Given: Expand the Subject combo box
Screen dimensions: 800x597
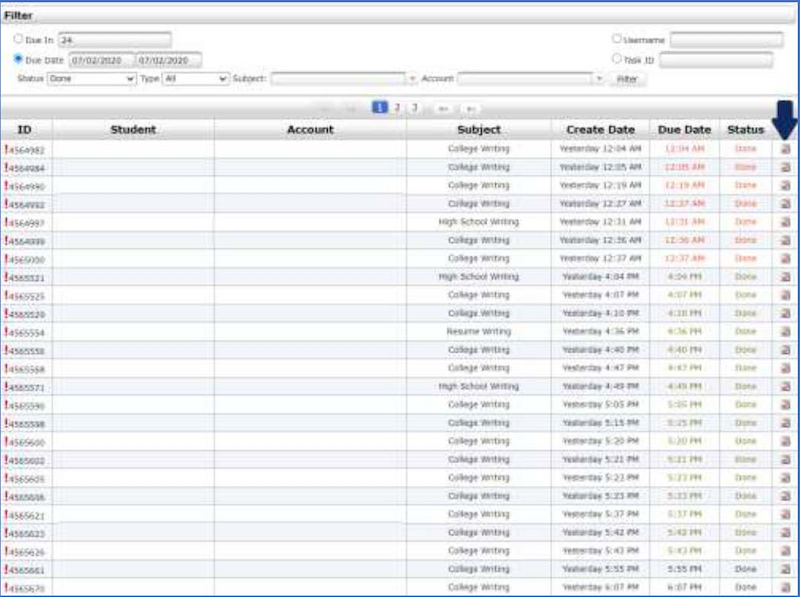Looking at the screenshot, I should [412, 78].
